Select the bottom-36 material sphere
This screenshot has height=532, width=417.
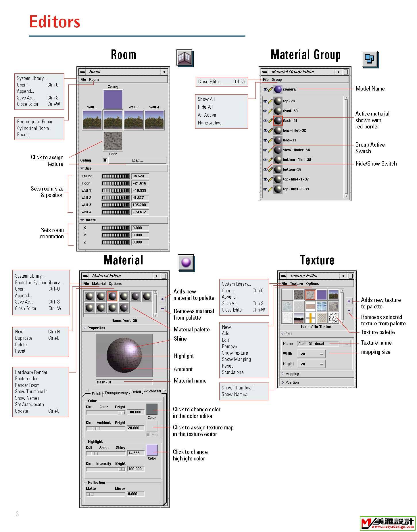(x=278, y=170)
